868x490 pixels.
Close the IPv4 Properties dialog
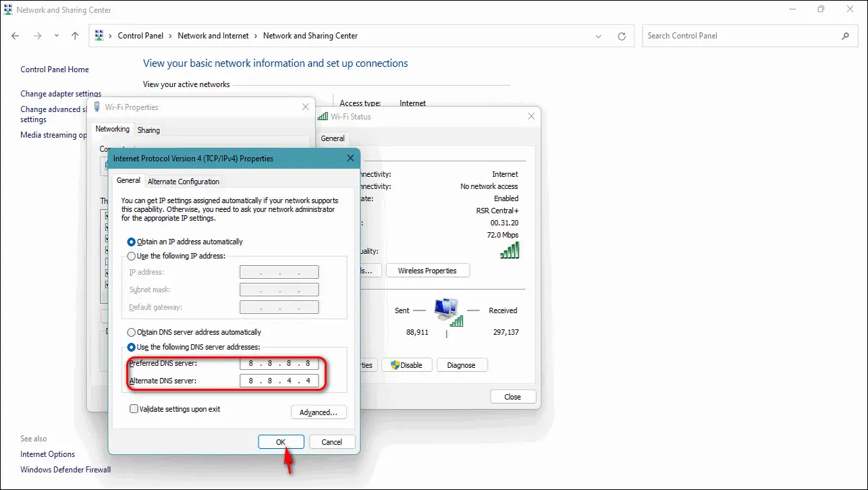point(350,158)
